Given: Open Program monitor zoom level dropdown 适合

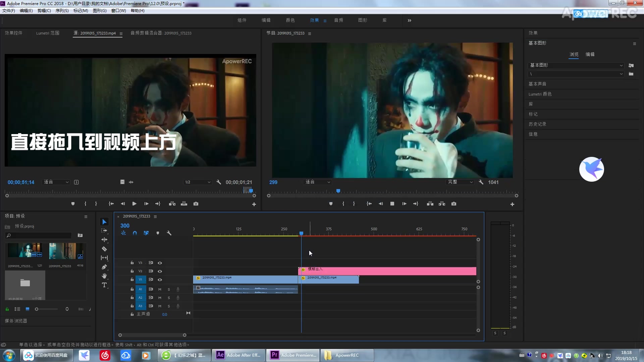Looking at the screenshot, I should (x=317, y=182).
